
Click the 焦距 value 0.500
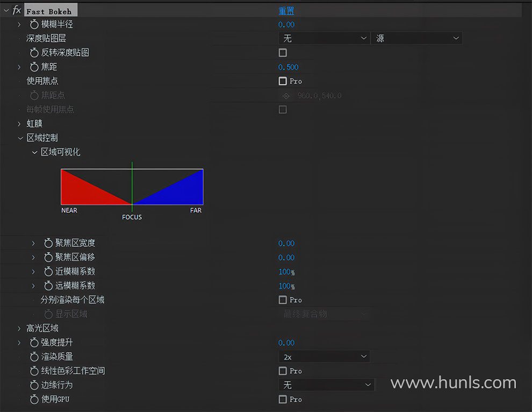click(289, 67)
